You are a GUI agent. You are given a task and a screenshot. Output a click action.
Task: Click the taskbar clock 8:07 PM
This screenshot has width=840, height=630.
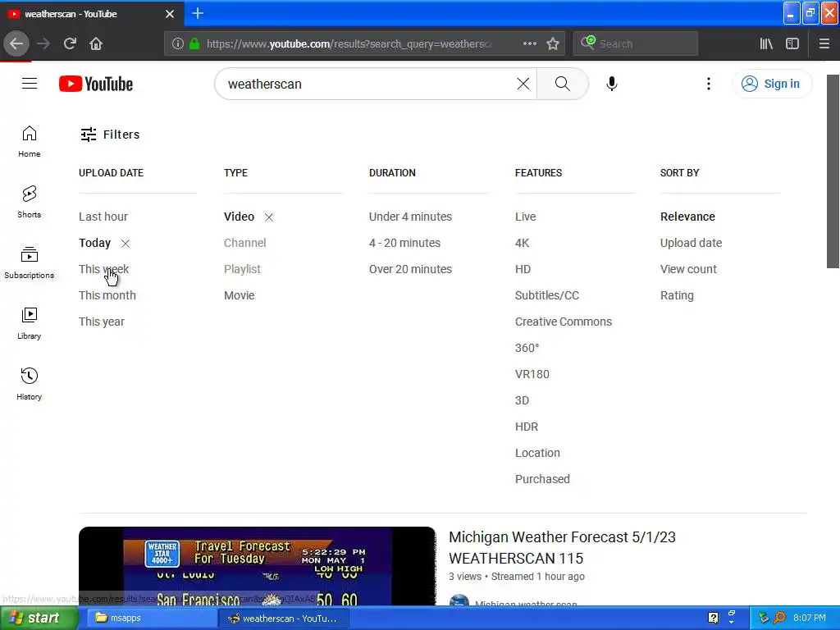(809, 618)
